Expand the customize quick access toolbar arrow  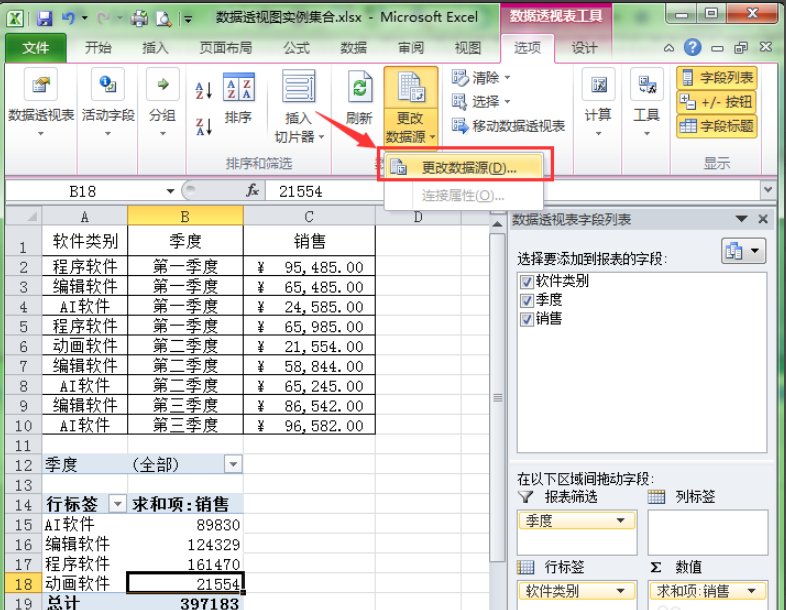tap(188, 20)
